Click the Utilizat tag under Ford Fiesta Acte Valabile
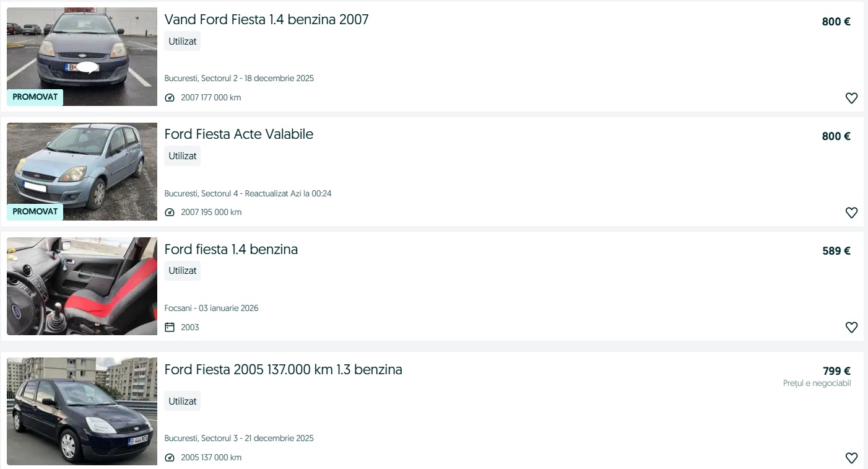The image size is (868, 469). 183,156
